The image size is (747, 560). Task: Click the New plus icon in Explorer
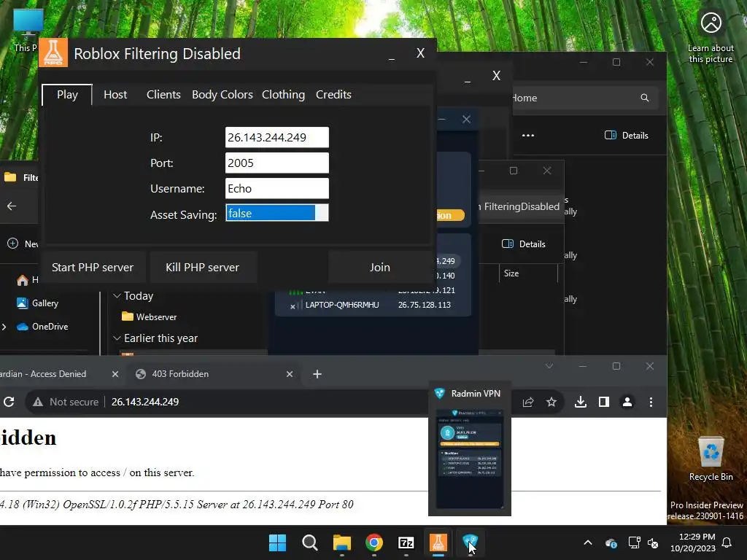tap(13, 244)
